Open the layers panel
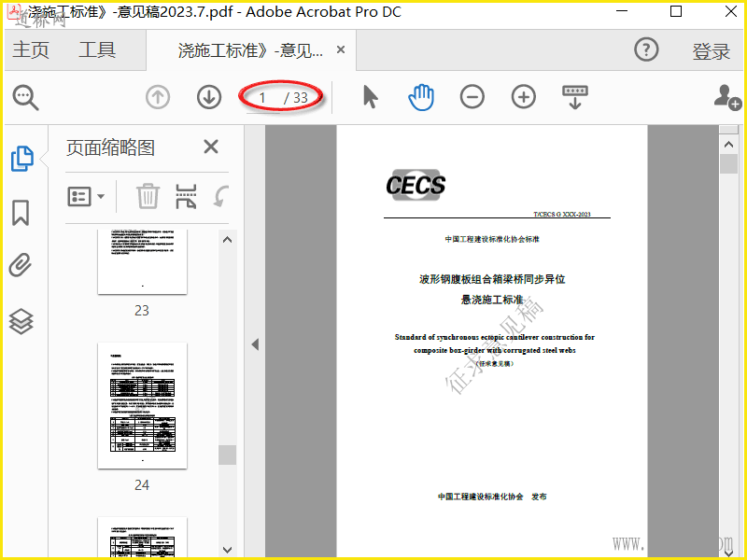This screenshot has width=747, height=560. (x=21, y=321)
